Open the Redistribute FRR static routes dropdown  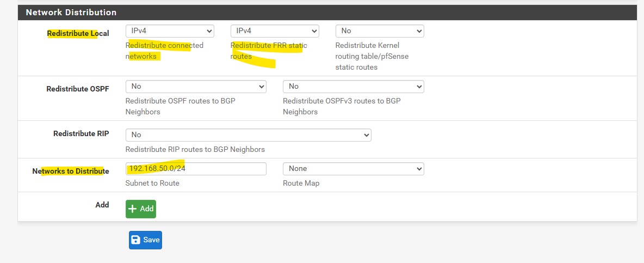pos(275,31)
